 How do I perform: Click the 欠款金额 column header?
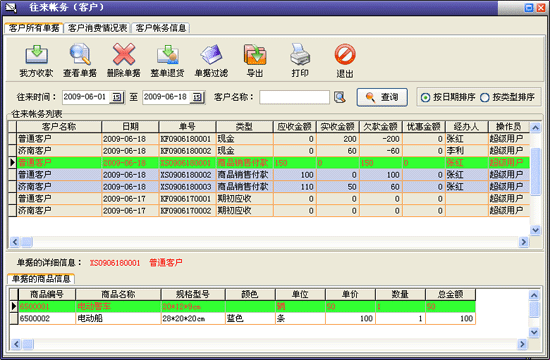point(381,127)
